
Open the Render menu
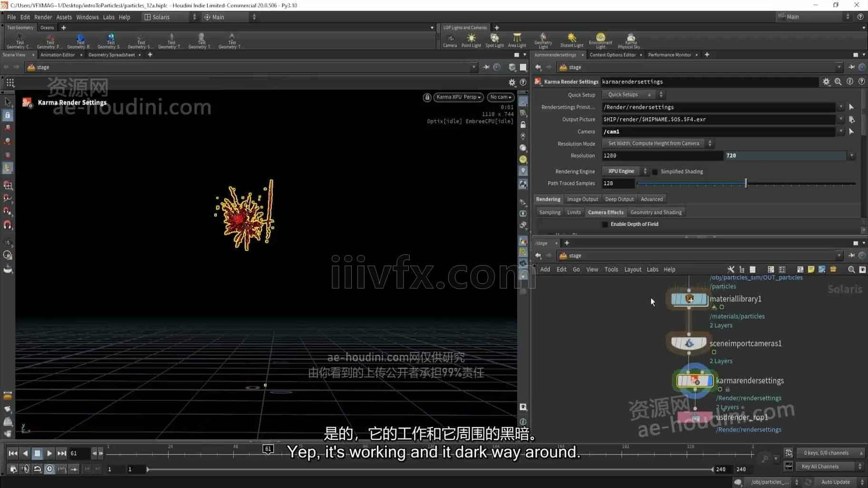click(43, 17)
